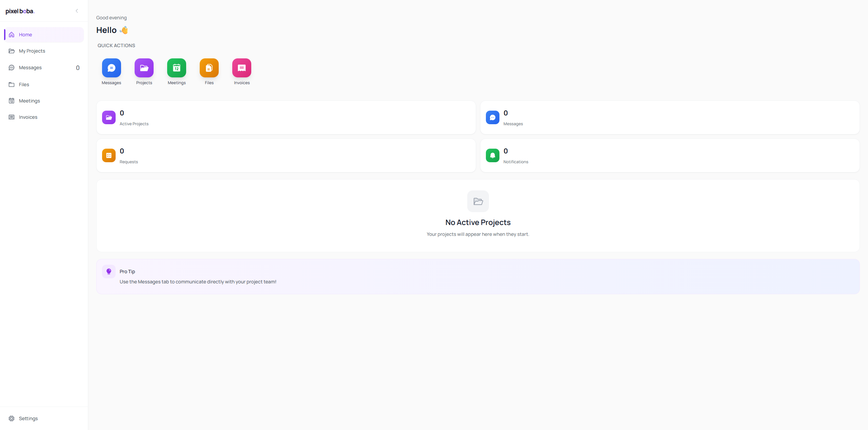The width and height of the screenshot is (868, 430).
Task: Collapse the sidebar using the chevron
Action: 77,11
